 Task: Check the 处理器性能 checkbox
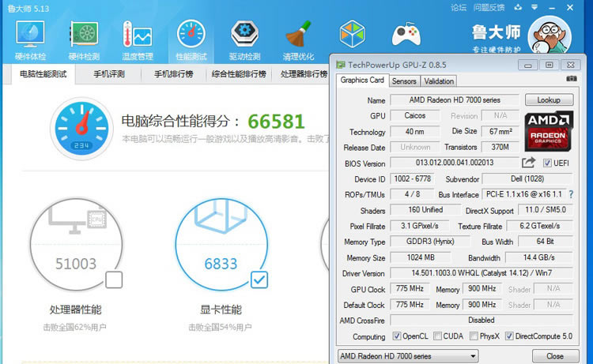pos(114,280)
